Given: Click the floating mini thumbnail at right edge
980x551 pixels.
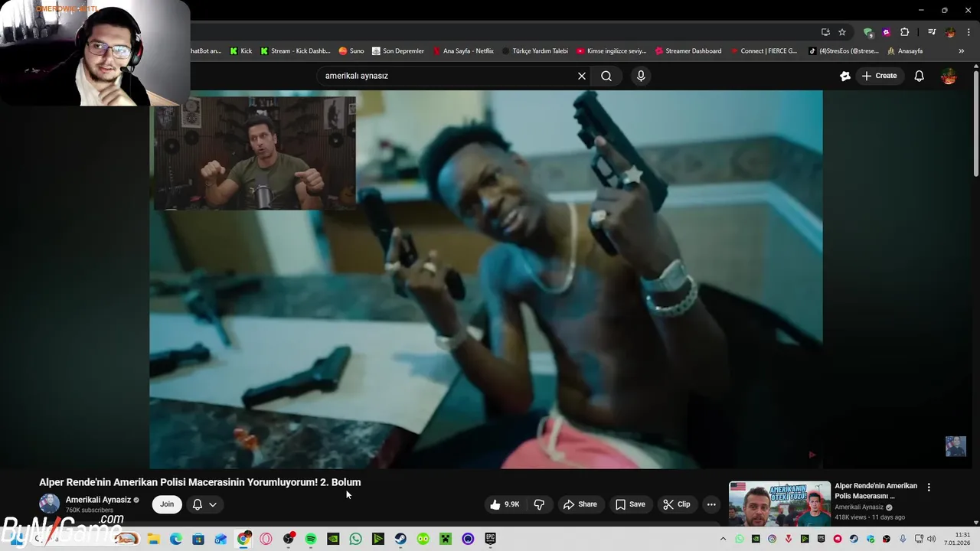Looking at the screenshot, I should [x=955, y=446].
